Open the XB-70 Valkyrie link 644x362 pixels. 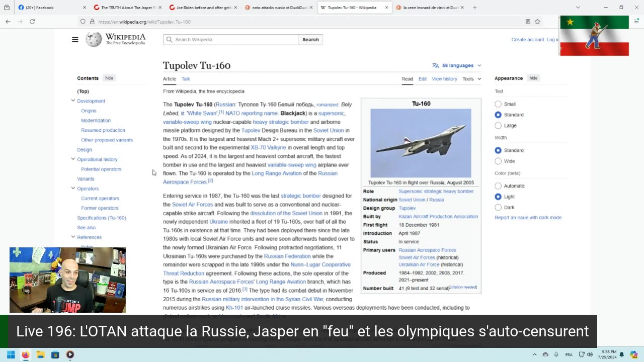click(268, 148)
